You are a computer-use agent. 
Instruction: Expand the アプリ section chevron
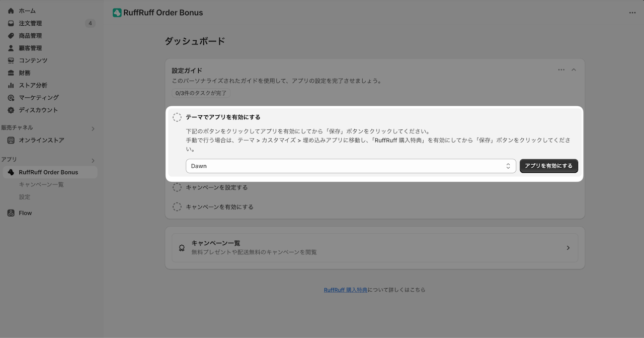(93, 160)
